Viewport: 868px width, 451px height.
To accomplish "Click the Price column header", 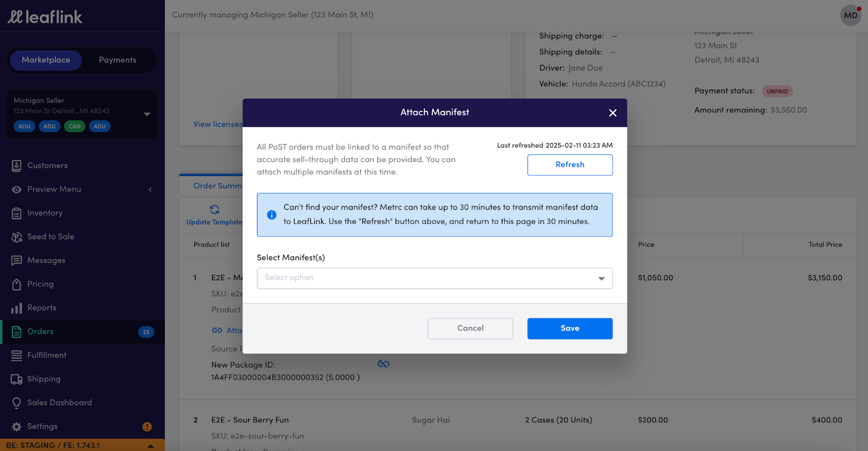I will 646,244.
